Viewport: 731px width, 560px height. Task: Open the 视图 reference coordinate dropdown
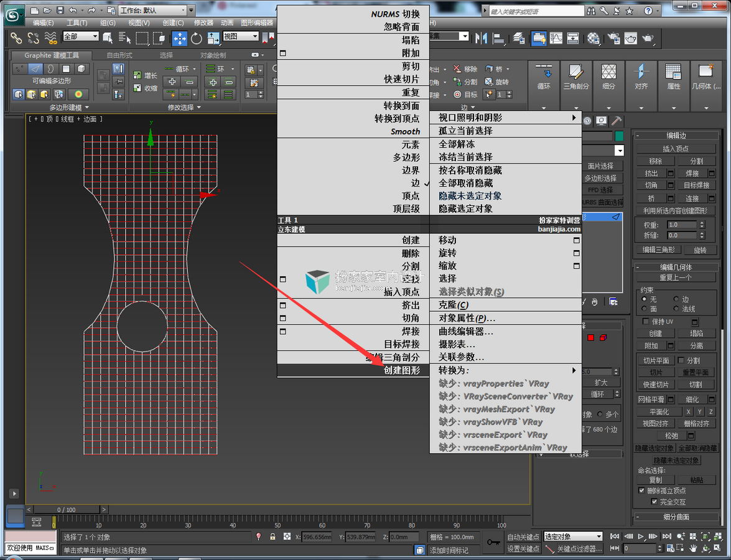[241, 36]
